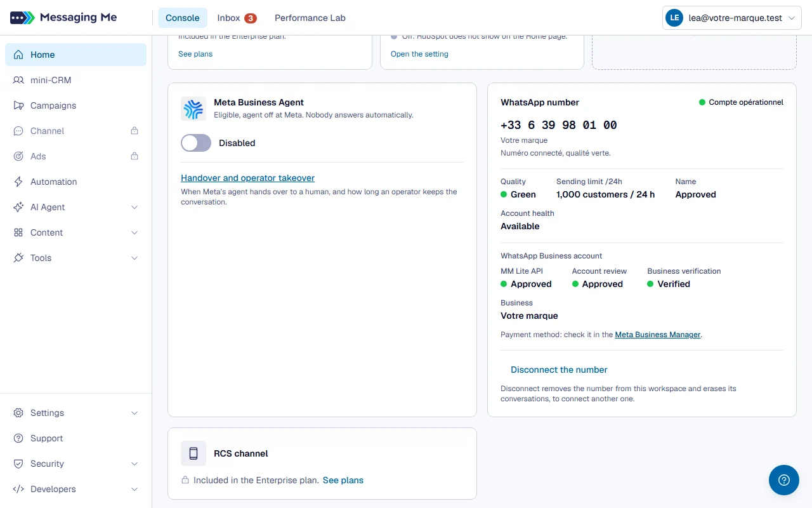Open the Meta Business Manager link
Viewport: 812px width, 508px height.
(658, 335)
